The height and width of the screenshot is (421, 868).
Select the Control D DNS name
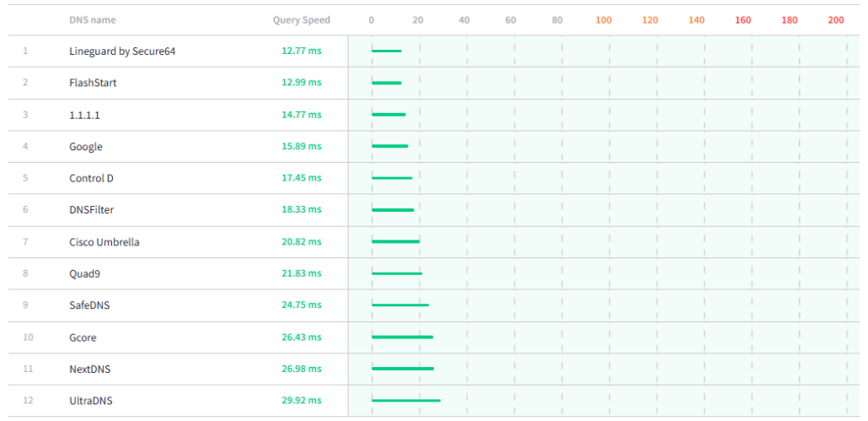click(91, 178)
